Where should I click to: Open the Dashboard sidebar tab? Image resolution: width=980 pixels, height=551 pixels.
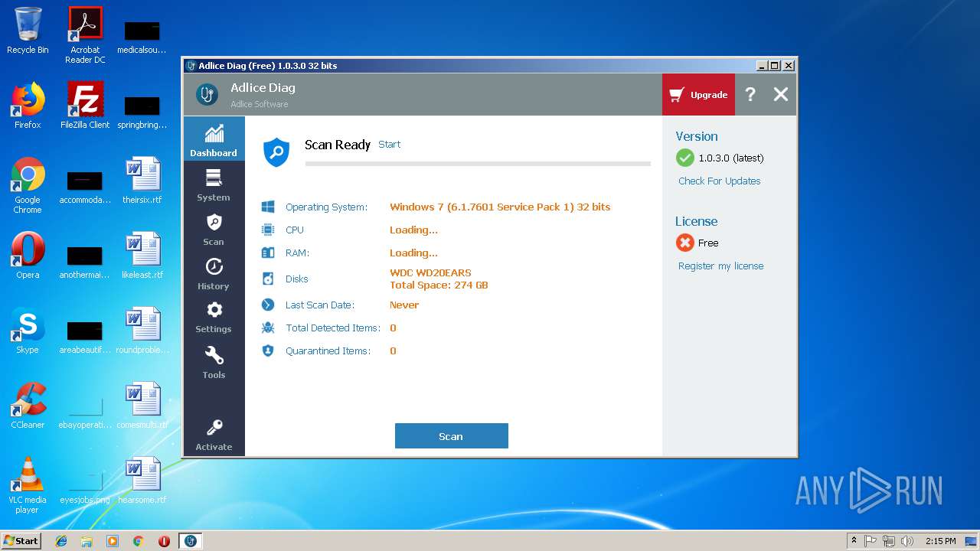coord(214,139)
